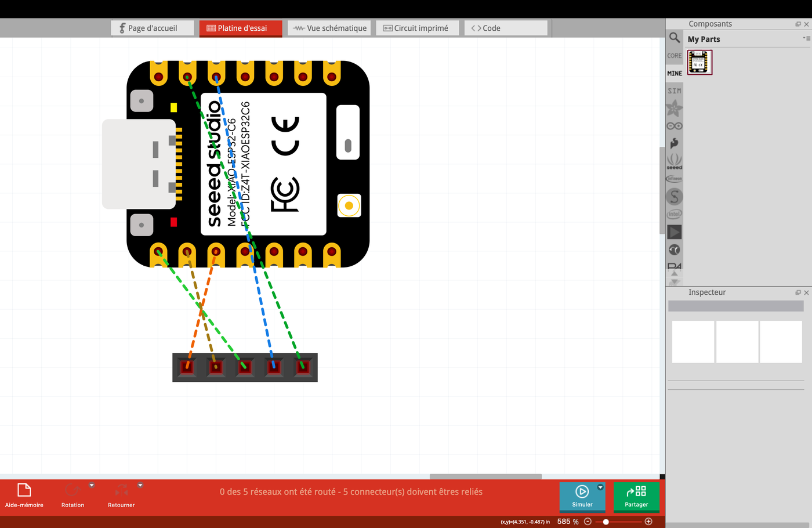Open the Adafruit flower parts bin
Screen dimensions: 812x528
pyautogui.click(x=675, y=109)
